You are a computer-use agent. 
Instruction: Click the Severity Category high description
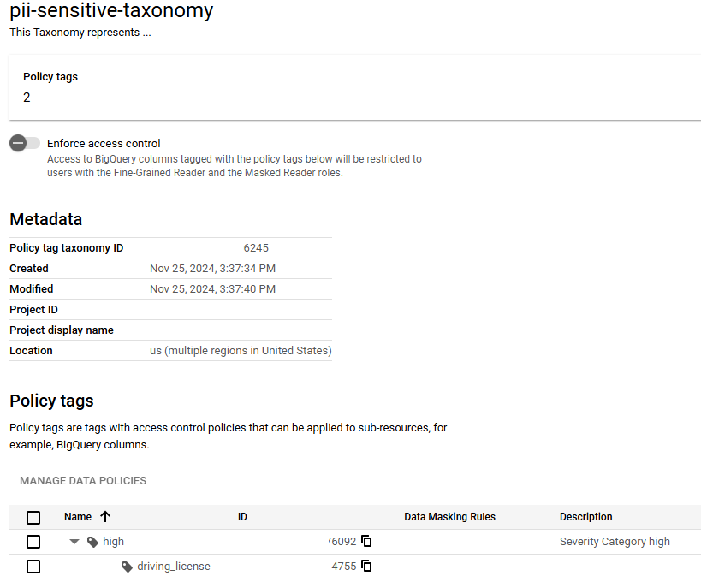pyautogui.click(x=615, y=541)
